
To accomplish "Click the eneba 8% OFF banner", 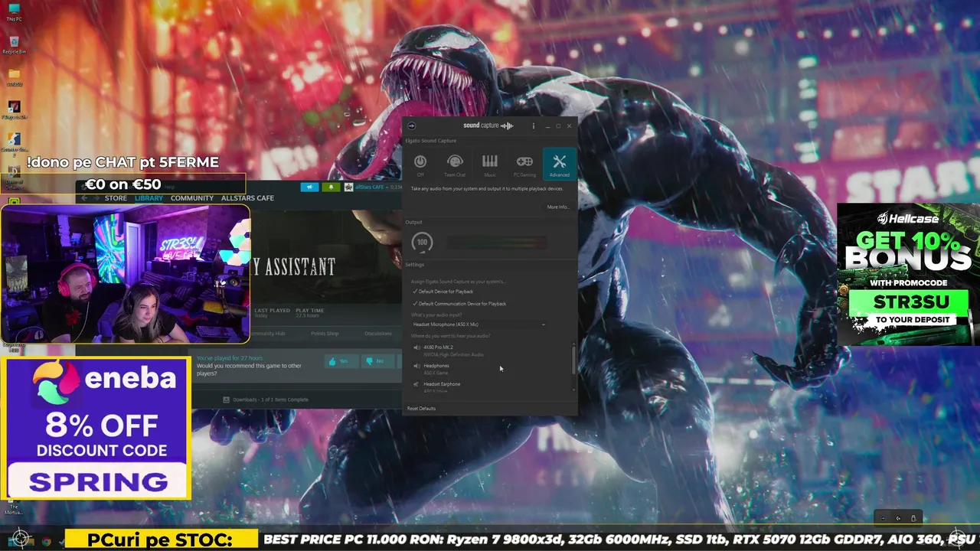I will 96,429.
